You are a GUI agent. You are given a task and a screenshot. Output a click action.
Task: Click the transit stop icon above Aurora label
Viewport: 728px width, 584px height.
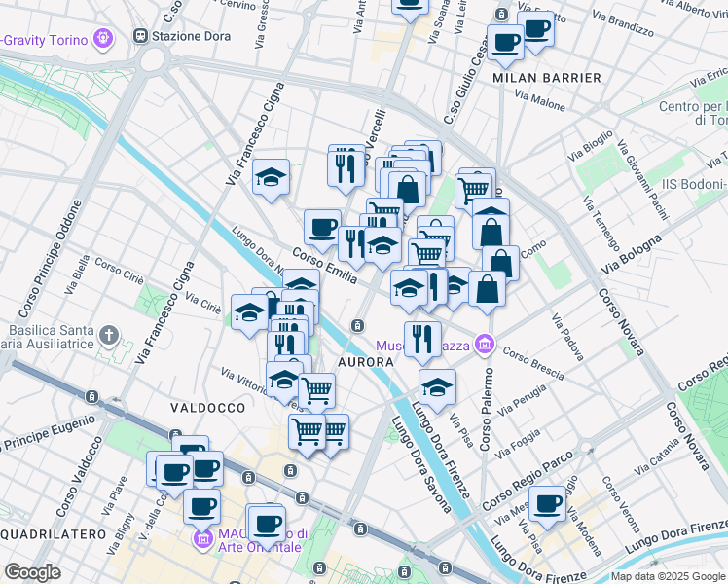[x=359, y=325]
